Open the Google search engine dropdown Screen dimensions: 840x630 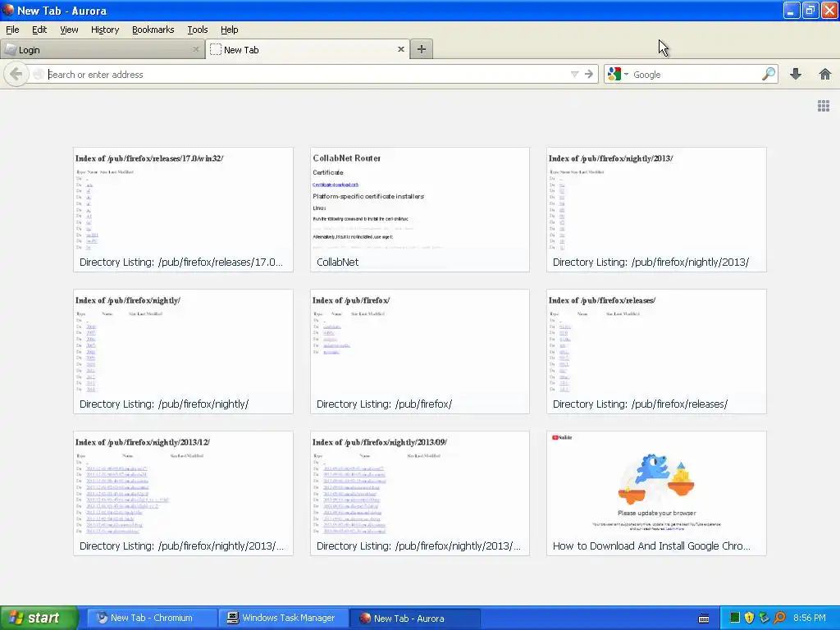click(626, 74)
